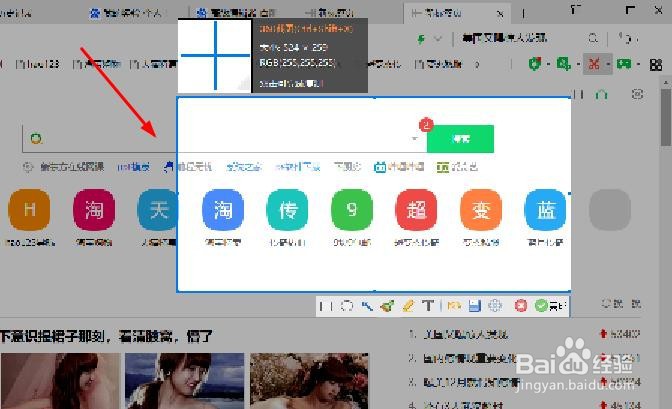Click the grey empty add-shortcut tile

click(x=610, y=210)
